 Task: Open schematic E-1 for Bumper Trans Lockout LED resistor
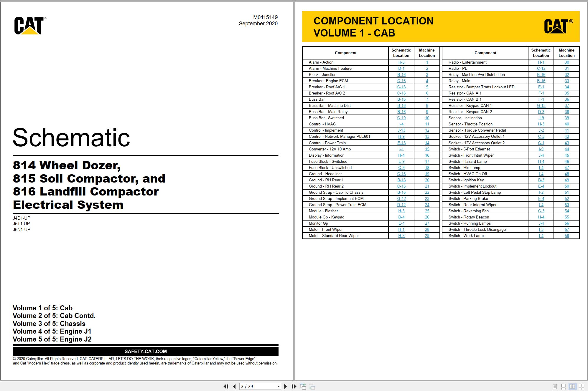coord(541,87)
